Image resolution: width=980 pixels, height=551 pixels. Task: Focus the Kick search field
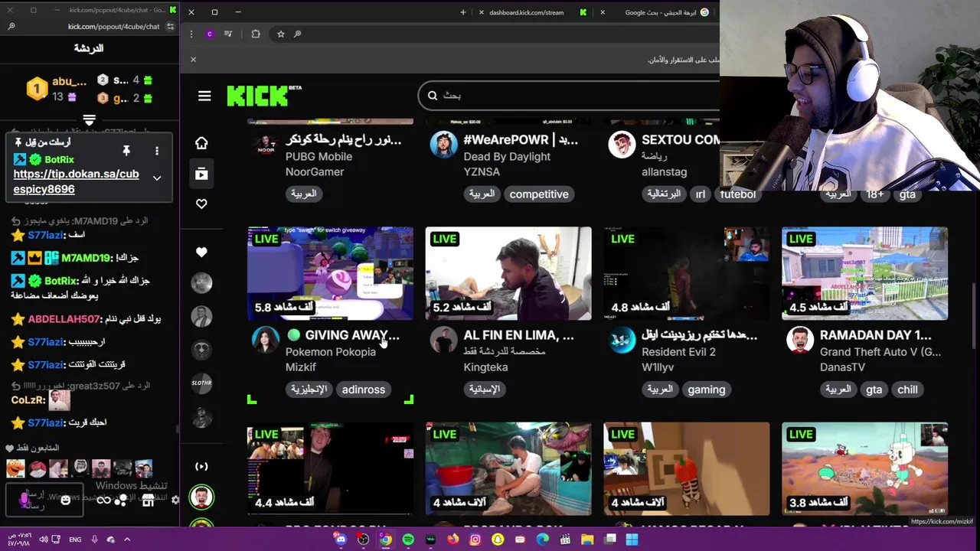point(568,96)
